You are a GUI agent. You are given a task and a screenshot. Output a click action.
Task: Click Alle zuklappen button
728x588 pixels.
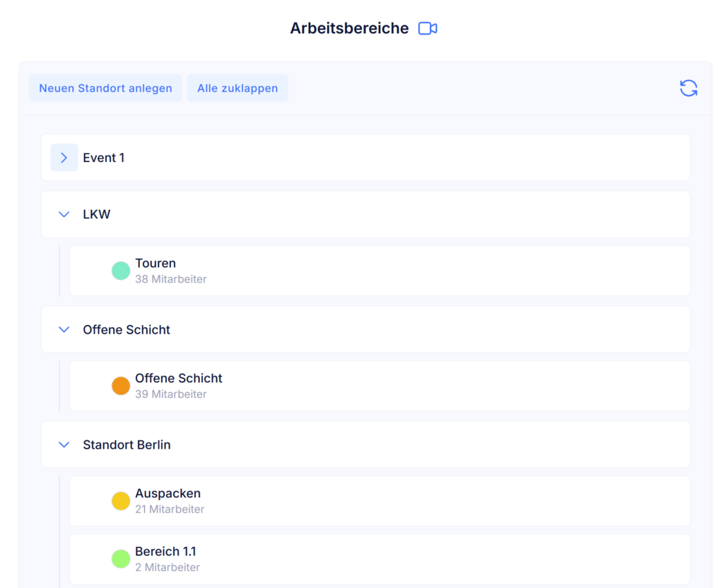(237, 88)
